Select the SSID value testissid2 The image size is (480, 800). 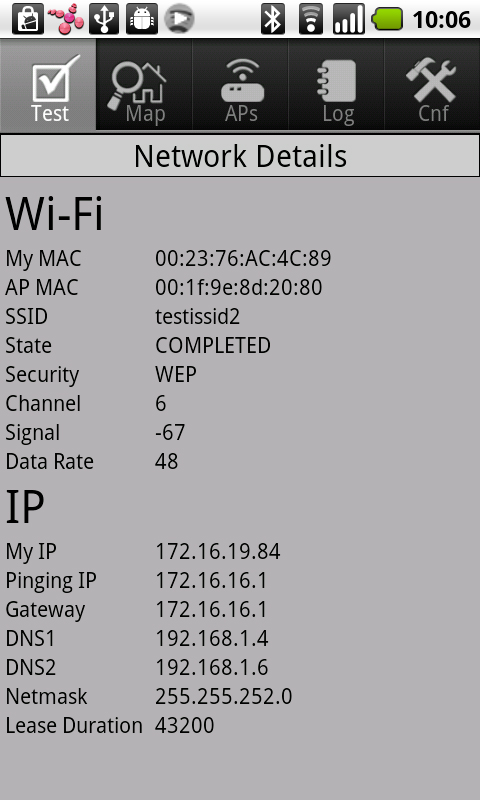(197, 317)
